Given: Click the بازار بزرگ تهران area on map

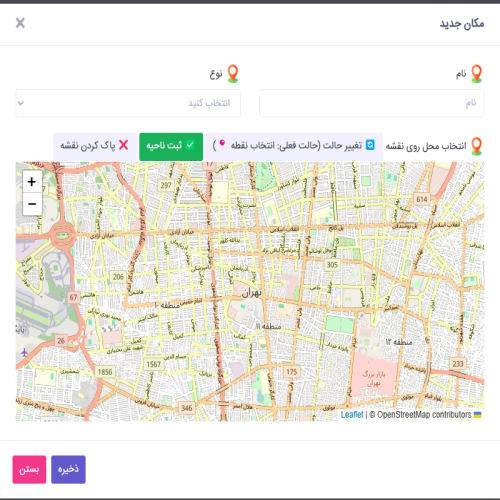Looking at the screenshot, I should tap(374, 379).
